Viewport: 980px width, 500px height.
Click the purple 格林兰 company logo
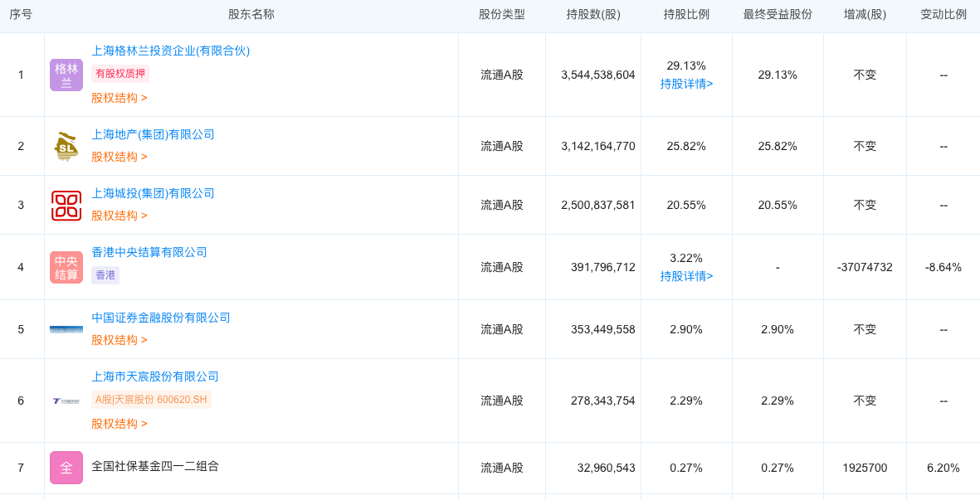(66, 75)
